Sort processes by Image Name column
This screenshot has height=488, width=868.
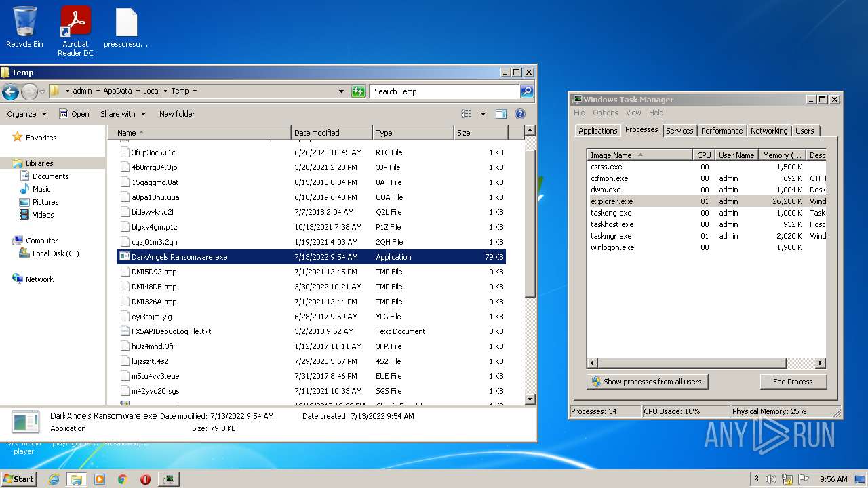[639, 155]
